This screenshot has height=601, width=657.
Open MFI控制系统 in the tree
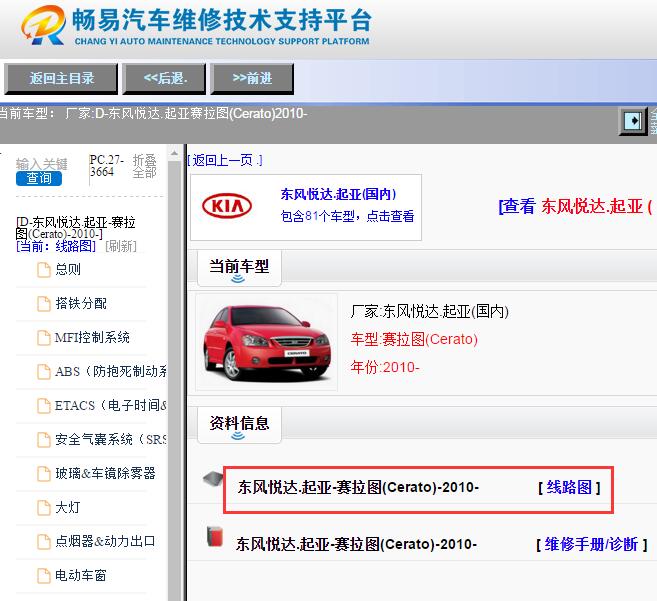92,337
